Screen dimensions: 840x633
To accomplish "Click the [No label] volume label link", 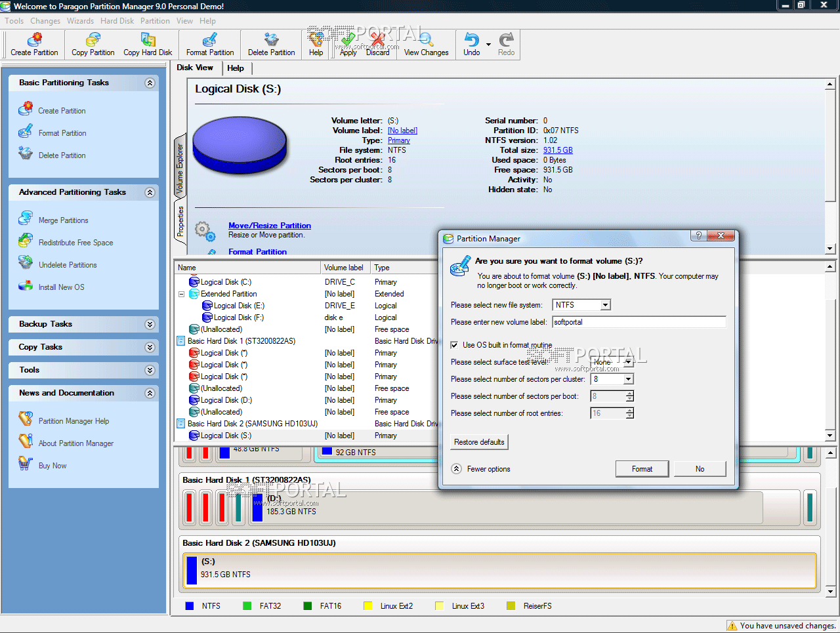I will (402, 131).
